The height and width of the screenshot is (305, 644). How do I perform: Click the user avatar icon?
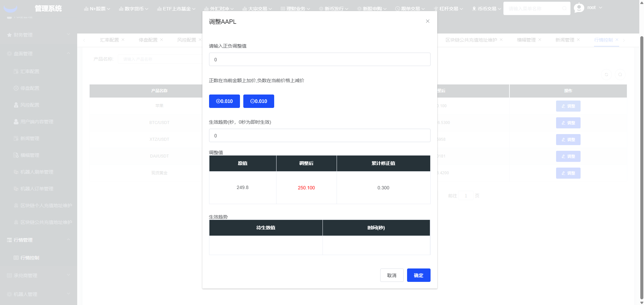pos(579,8)
